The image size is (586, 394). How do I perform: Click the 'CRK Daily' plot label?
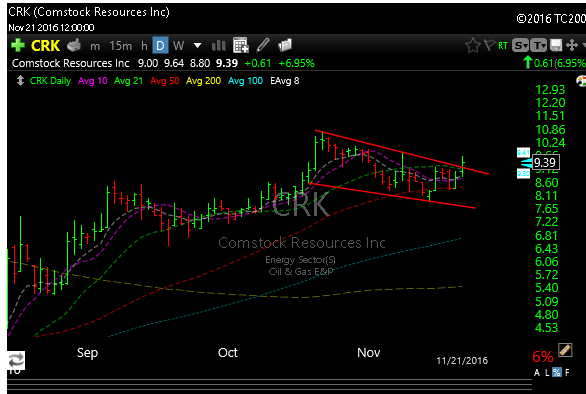pos(50,81)
